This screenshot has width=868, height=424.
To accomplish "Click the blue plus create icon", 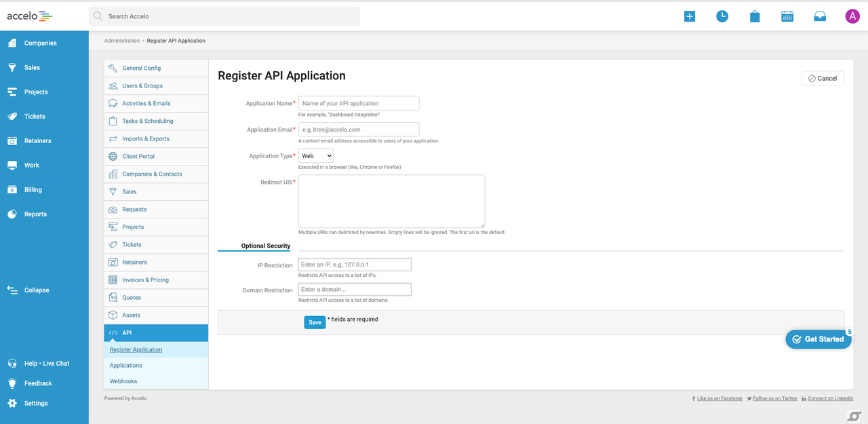I will (x=690, y=16).
